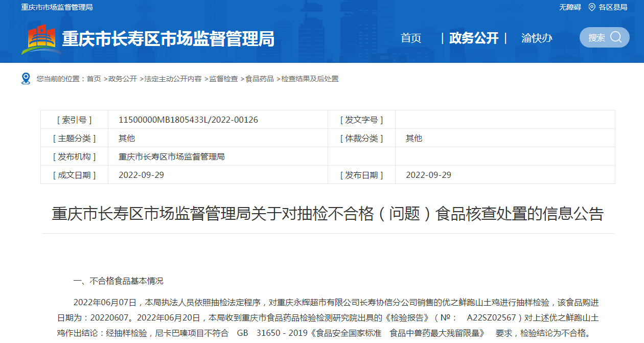
Task: Open 检查结果及后处置 breadcrumb link
Action: point(310,79)
